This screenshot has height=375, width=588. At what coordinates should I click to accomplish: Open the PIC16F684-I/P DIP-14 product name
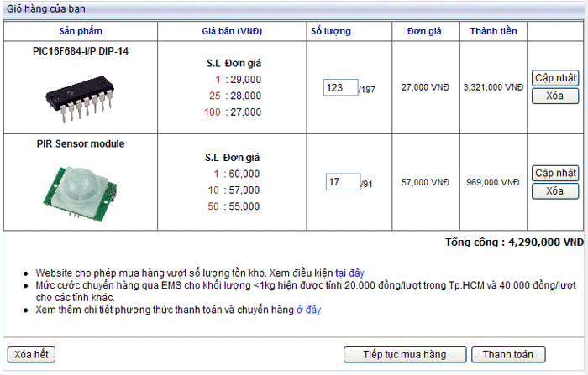click(81, 50)
